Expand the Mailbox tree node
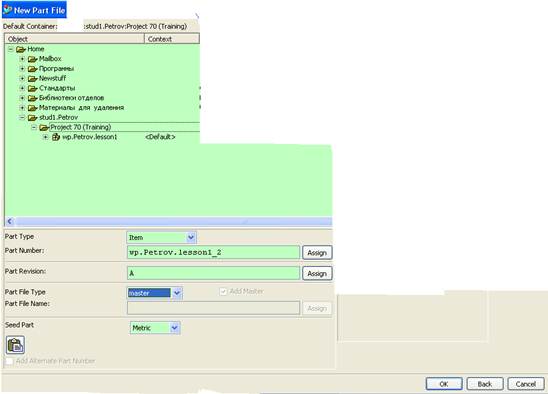548x394 pixels. [x=22, y=59]
